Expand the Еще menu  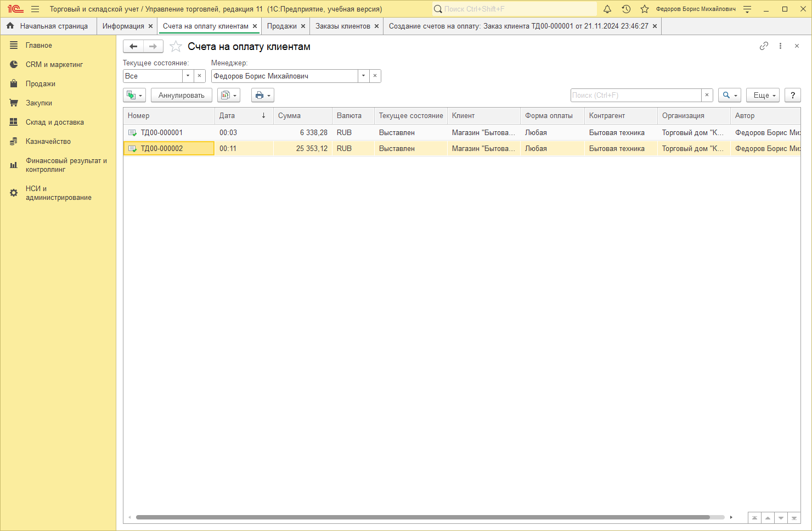pos(763,95)
